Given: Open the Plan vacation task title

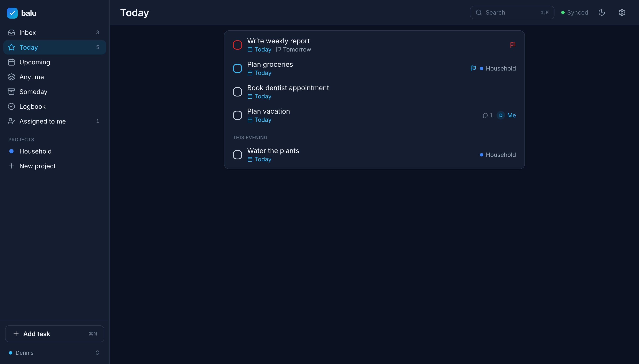Looking at the screenshot, I should coord(268,111).
